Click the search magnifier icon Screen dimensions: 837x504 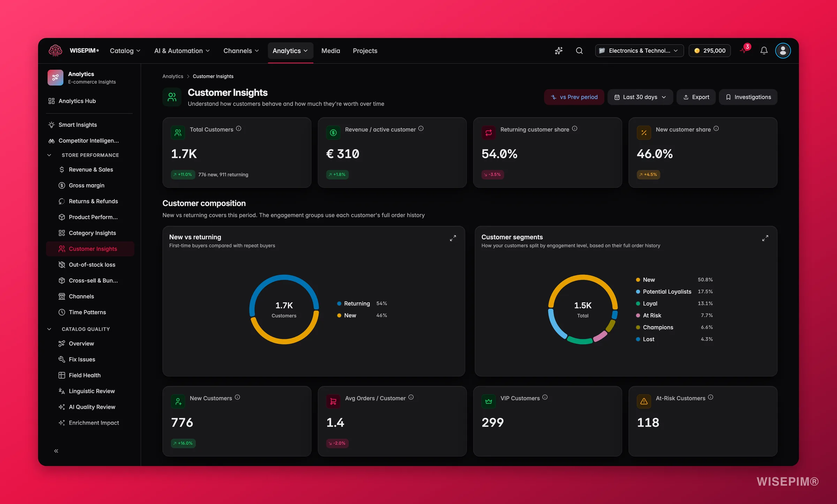pos(579,51)
